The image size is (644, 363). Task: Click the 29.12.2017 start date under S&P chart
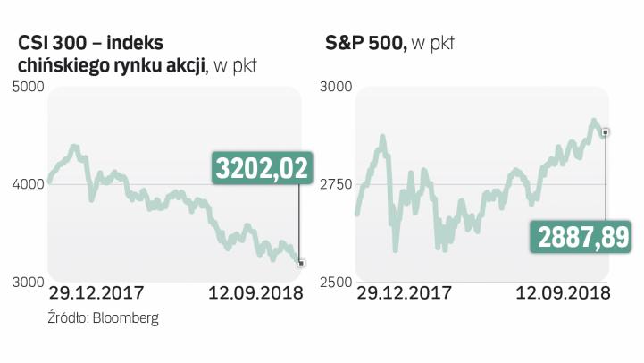coord(402,293)
